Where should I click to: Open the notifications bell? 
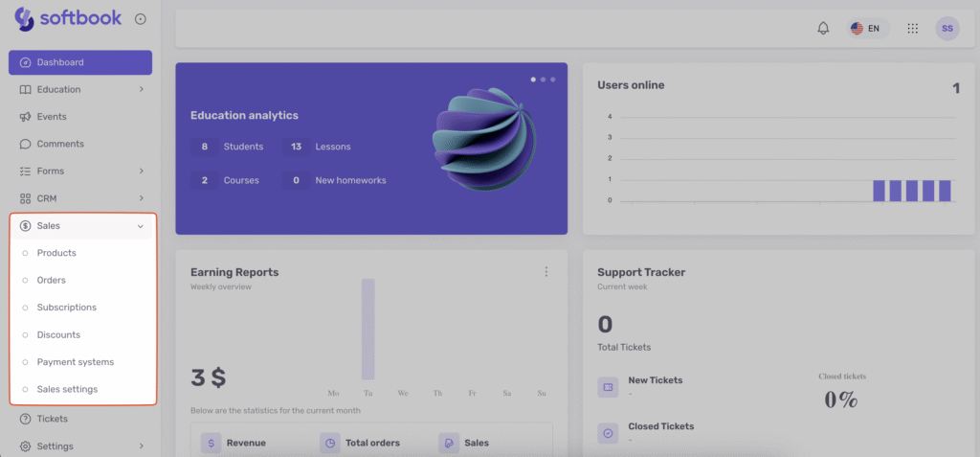824,28
